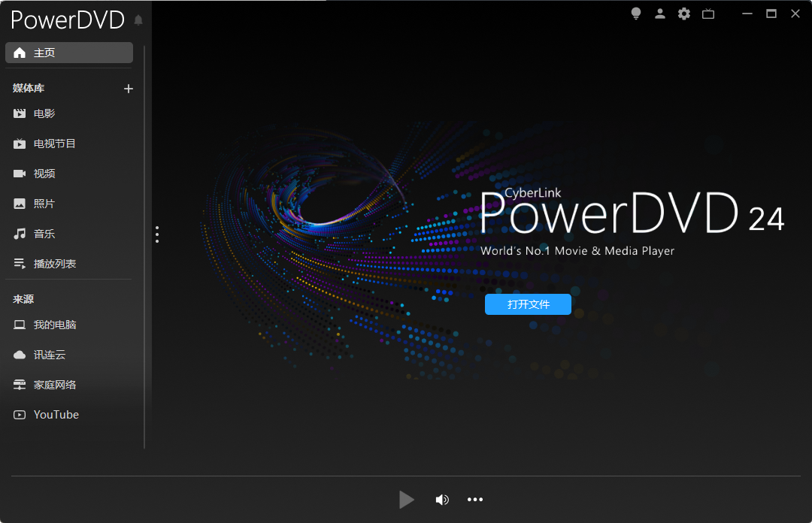
Task: Open the YouTube source
Action: [56, 414]
